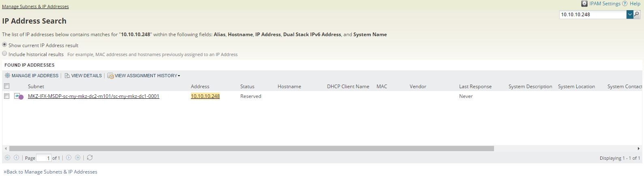Viewport: 644px width, 178px height.
Task: Click the refresh icon in pager
Action: (x=90, y=158)
